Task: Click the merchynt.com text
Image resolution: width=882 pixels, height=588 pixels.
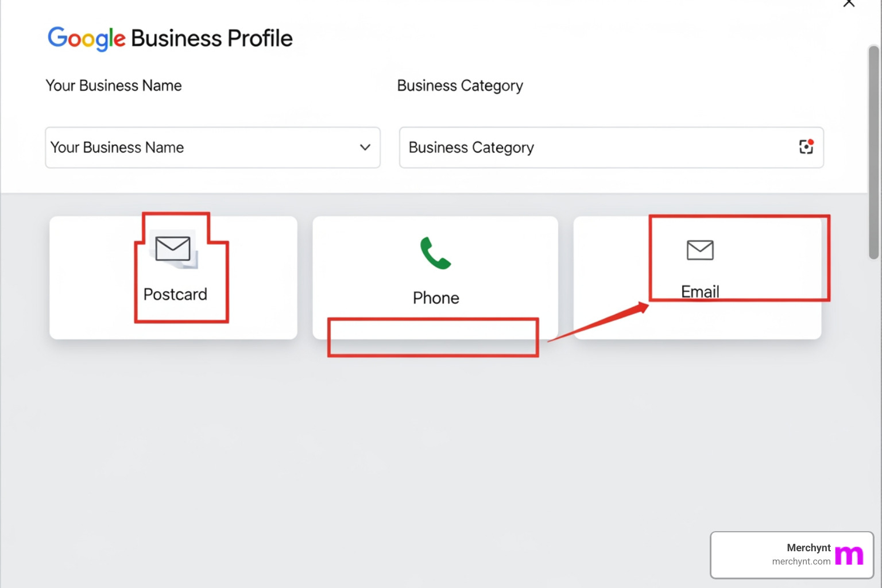Action: point(802,561)
